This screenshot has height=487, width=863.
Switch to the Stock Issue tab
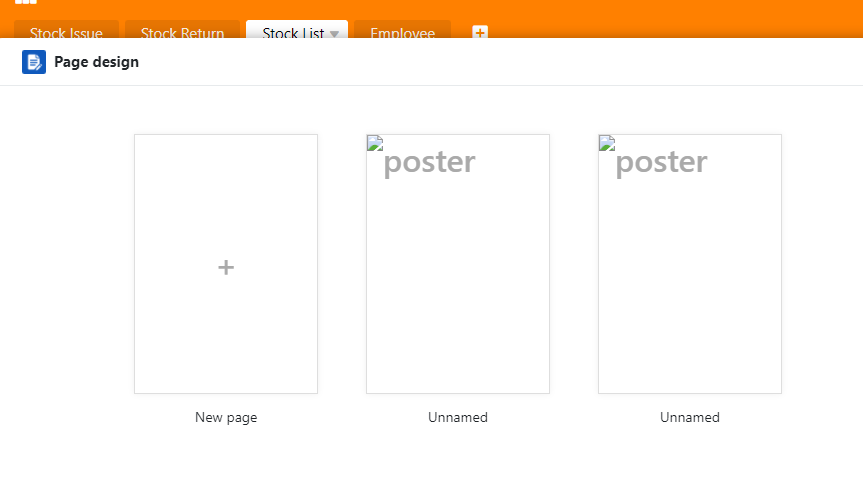pyautogui.click(x=66, y=33)
